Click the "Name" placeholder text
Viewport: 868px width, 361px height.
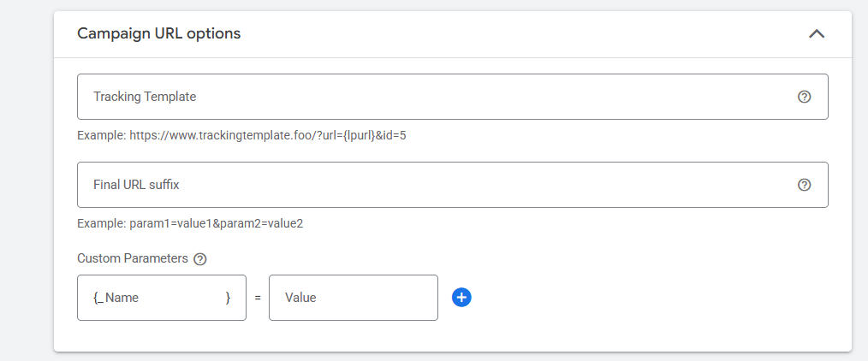pyautogui.click(x=122, y=298)
